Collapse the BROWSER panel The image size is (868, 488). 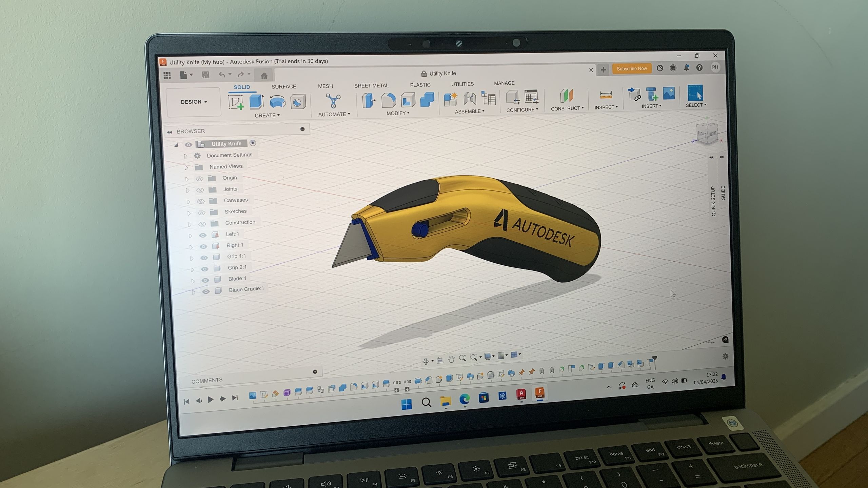point(170,132)
